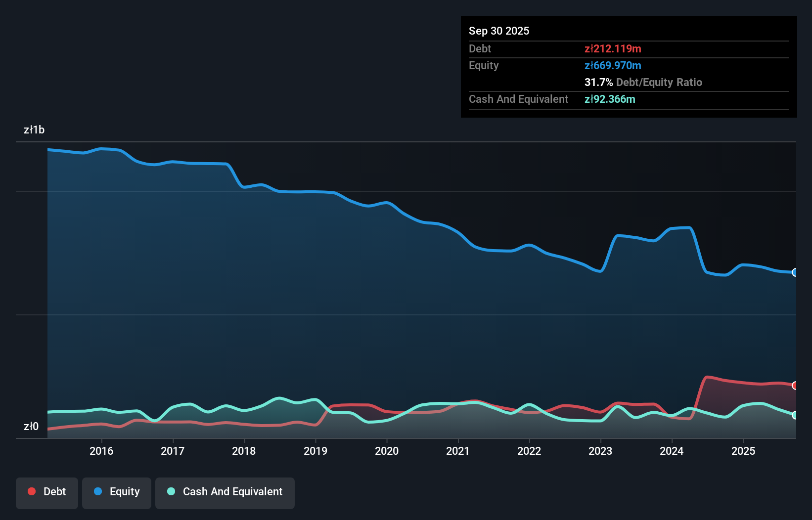This screenshot has width=812, height=520.
Task: Click the 2025 x-axis label
Action: pos(743,451)
